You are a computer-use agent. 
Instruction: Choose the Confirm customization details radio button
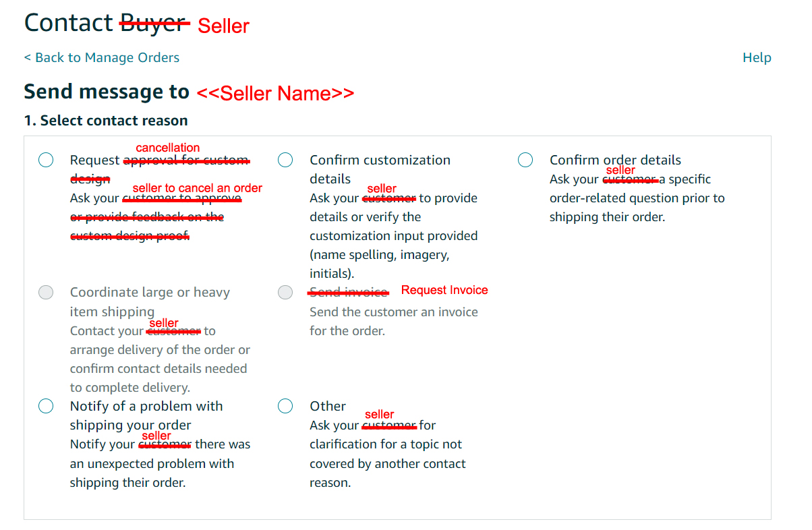coord(285,160)
